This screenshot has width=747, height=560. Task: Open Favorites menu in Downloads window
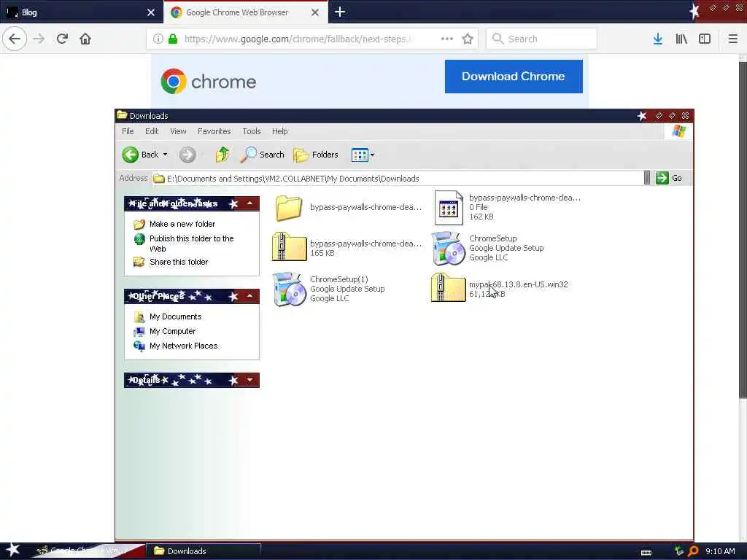(214, 131)
